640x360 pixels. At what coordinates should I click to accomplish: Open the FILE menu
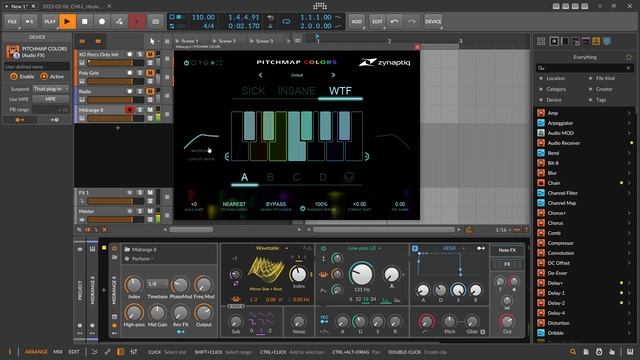click(x=12, y=21)
